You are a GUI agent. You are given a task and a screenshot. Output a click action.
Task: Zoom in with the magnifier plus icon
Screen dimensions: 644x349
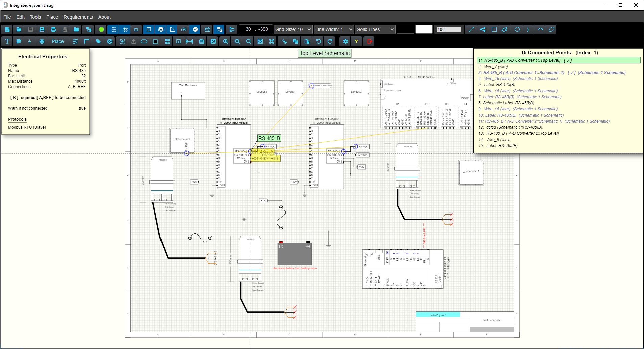(226, 41)
